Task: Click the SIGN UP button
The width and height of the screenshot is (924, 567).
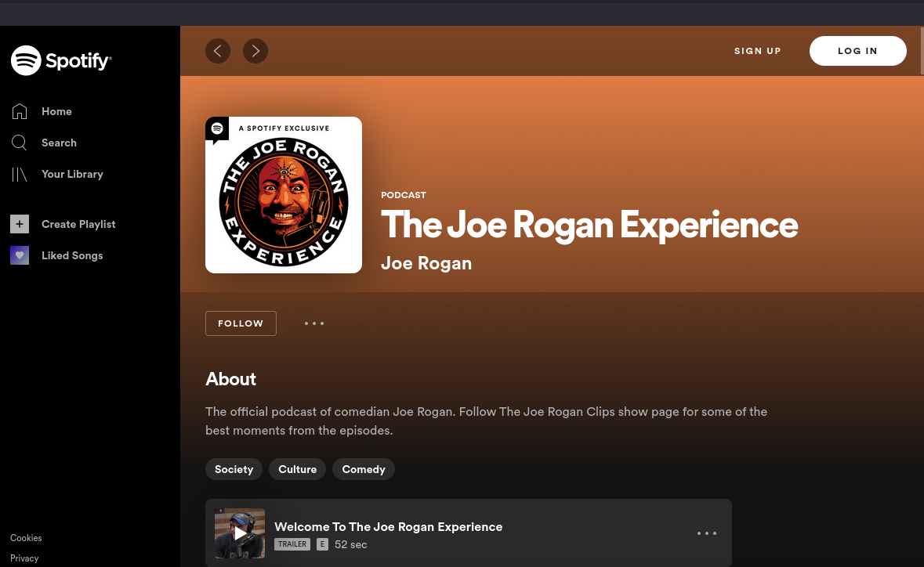Action: [x=758, y=51]
